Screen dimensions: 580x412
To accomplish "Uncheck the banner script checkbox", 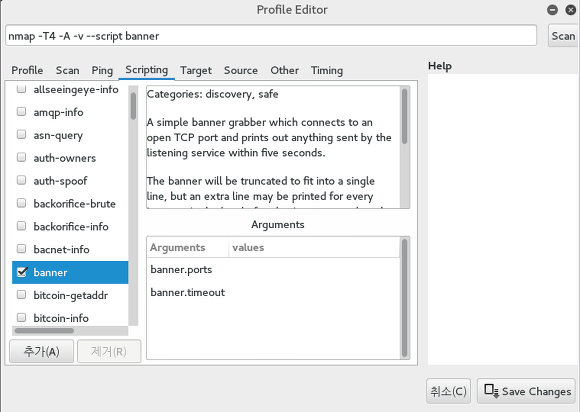I will (22, 272).
